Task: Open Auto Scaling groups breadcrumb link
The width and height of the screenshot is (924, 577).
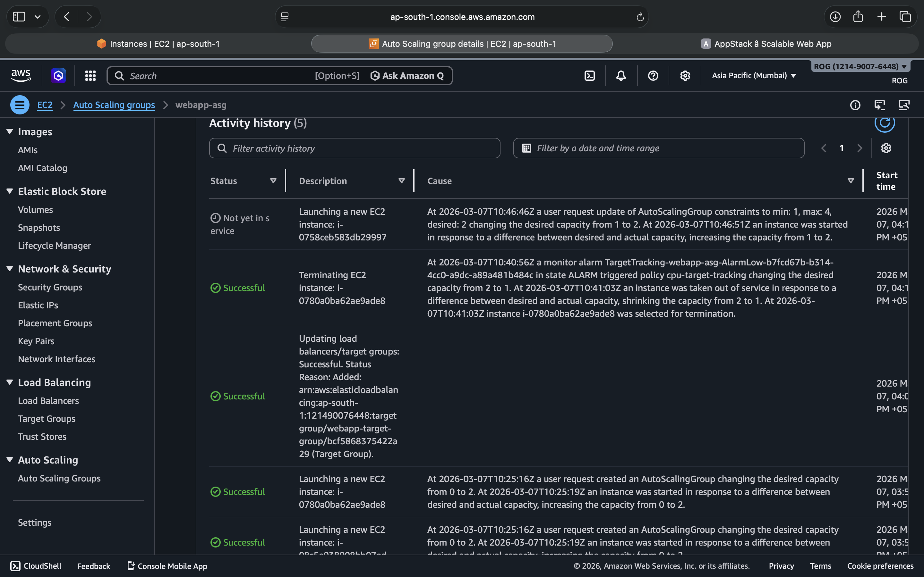Action: click(114, 105)
